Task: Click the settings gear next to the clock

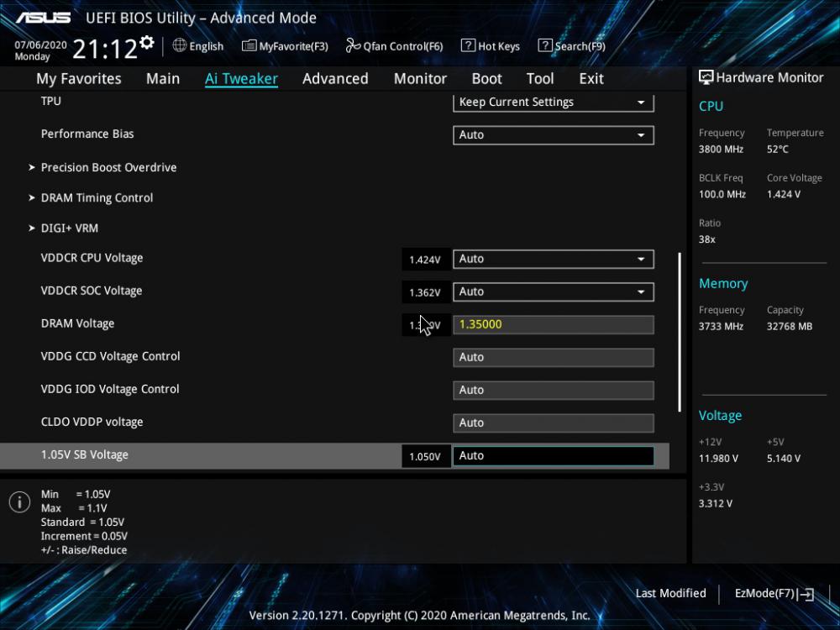Action: point(147,43)
